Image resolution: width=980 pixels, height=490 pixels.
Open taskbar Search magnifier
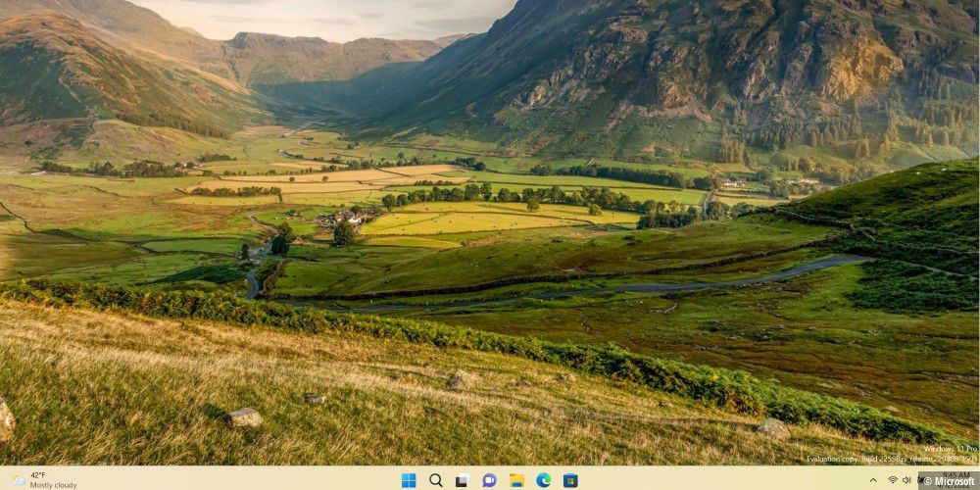(436, 480)
